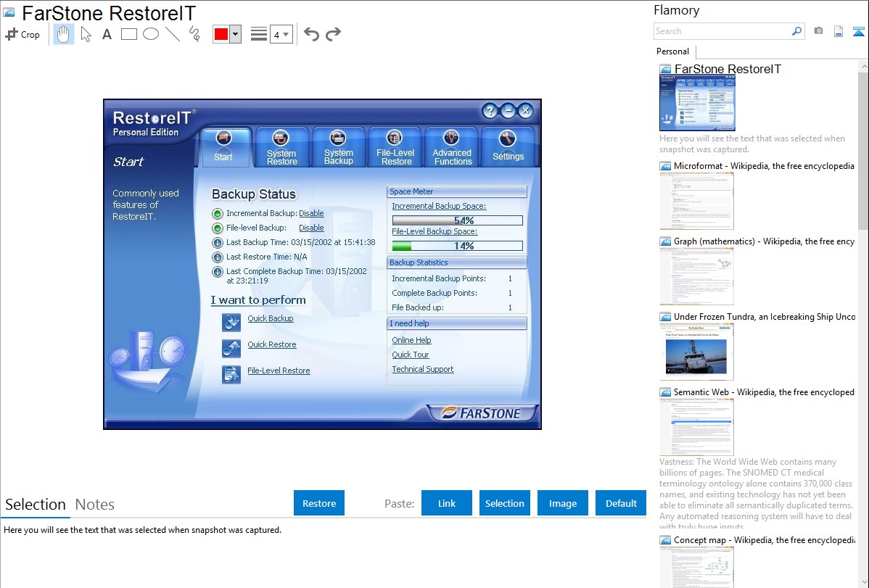Screen dimensions: 869x588
Task: Select the freehand scribble tool
Action: [x=194, y=34]
